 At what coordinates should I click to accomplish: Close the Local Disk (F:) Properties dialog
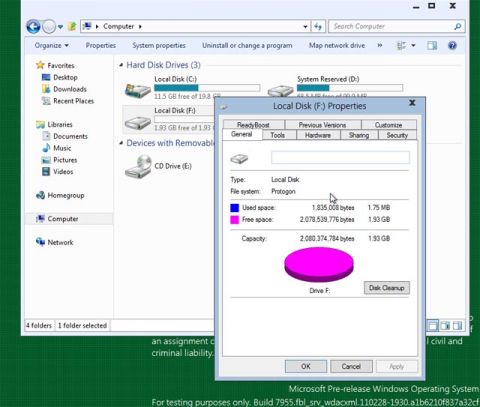(412, 103)
